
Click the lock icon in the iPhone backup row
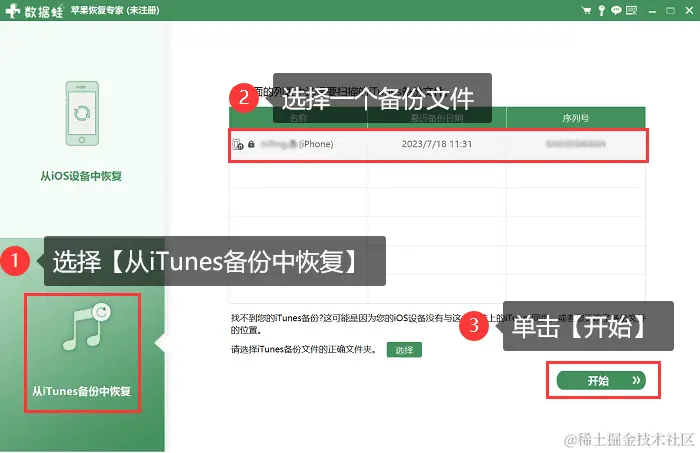point(251,144)
